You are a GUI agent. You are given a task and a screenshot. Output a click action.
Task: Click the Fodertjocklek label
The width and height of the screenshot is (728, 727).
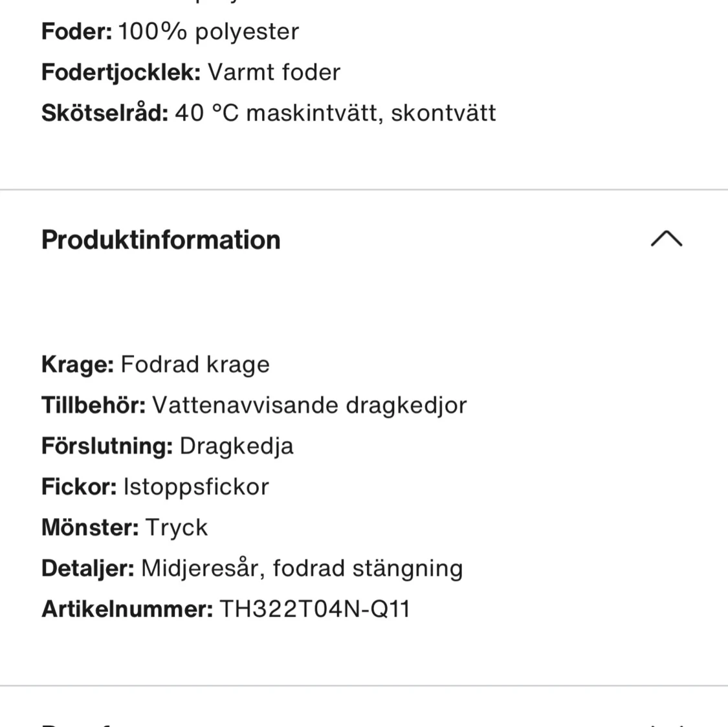pyautogui.click(x=121, y=72)
